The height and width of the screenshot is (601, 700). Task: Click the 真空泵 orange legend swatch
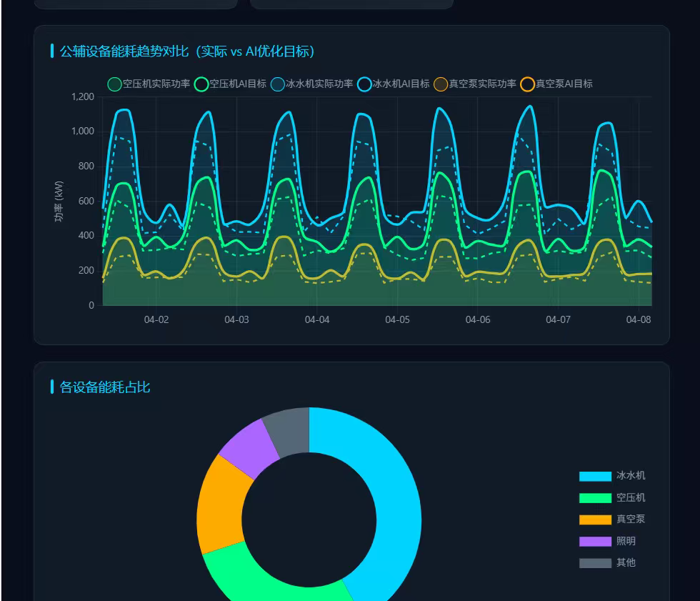[595, 520]
